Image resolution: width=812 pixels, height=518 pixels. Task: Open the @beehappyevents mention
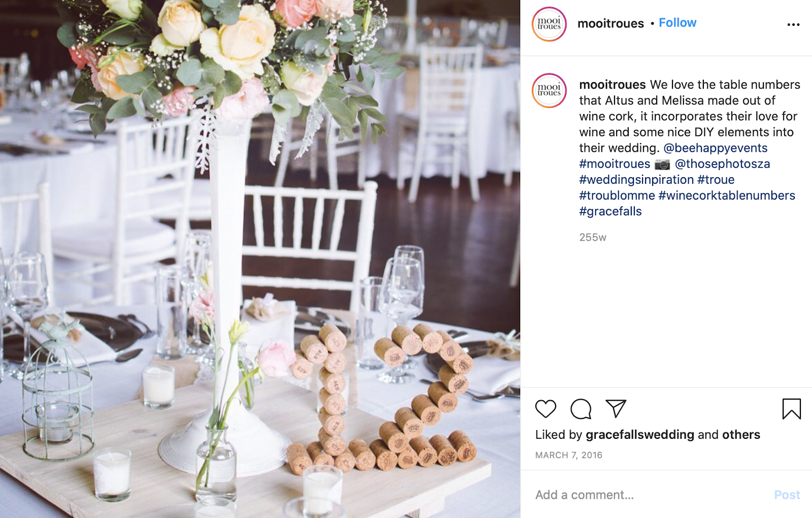tap(716, 148)
